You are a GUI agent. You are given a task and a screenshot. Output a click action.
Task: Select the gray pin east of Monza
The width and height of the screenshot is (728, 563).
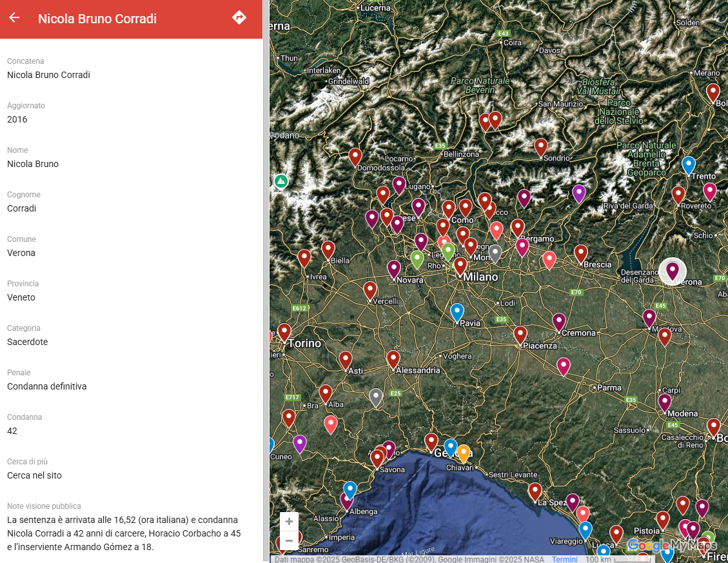(x=495, y=253)
